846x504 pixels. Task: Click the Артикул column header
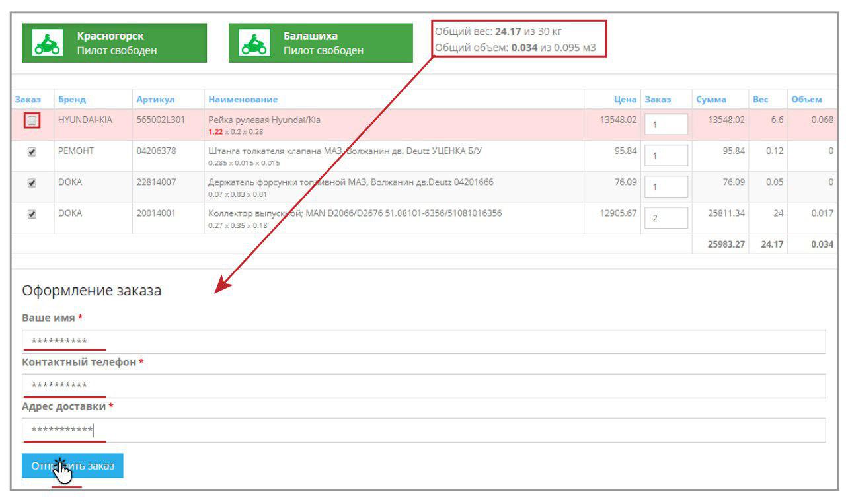[155, 100]
